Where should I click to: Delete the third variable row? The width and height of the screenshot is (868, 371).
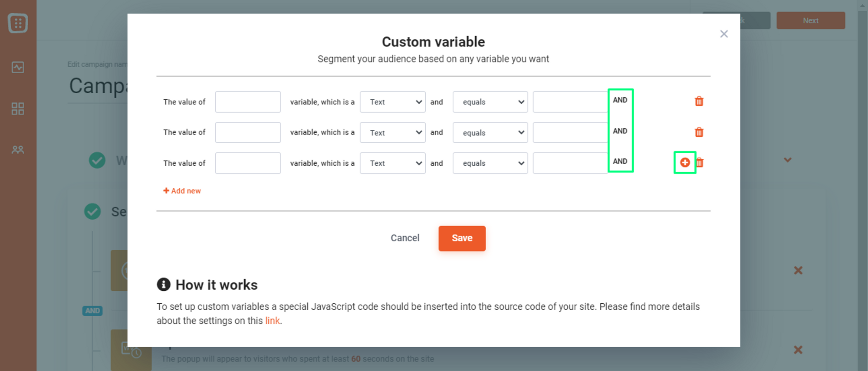[x=700, y=163]
